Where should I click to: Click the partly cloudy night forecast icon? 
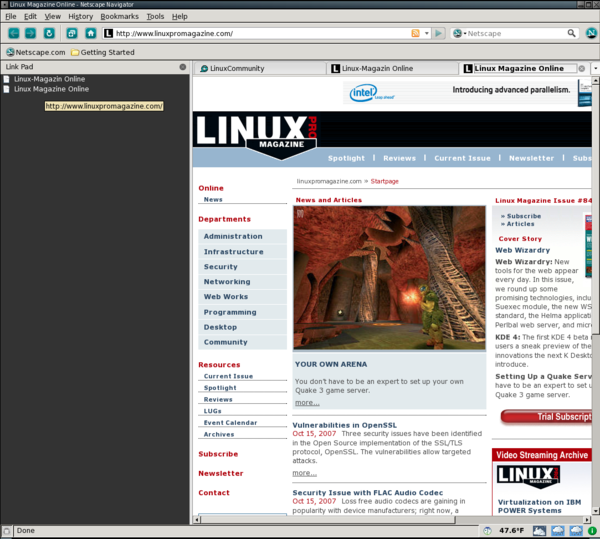(540, 531)
